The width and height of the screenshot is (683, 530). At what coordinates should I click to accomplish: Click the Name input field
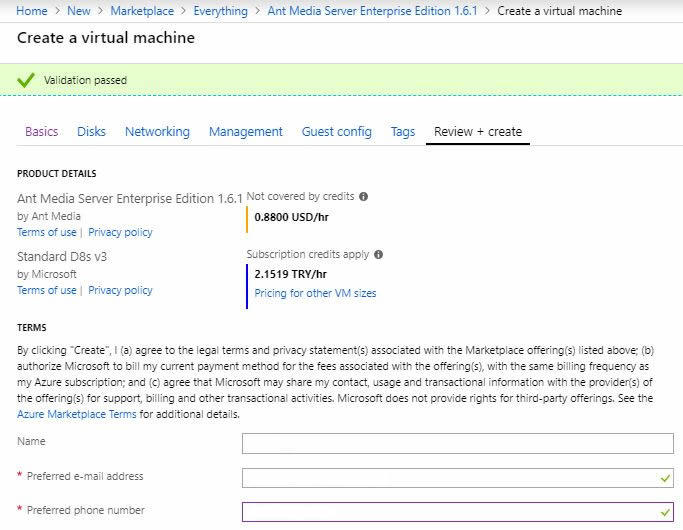click(458, 443)
